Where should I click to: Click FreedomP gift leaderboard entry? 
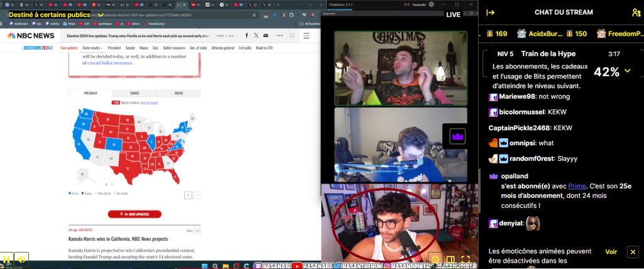point(619,34)
